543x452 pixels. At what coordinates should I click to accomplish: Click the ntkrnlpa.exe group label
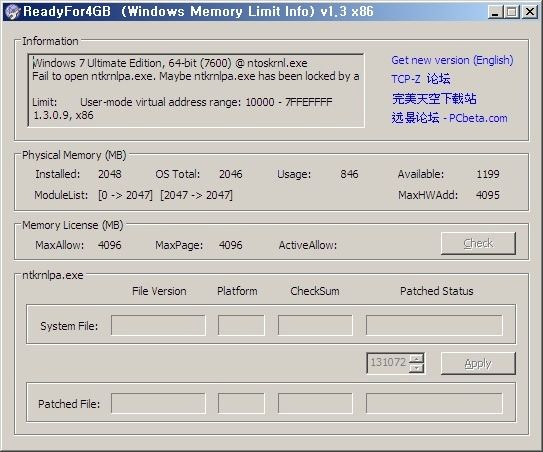(x=53, y=275)
